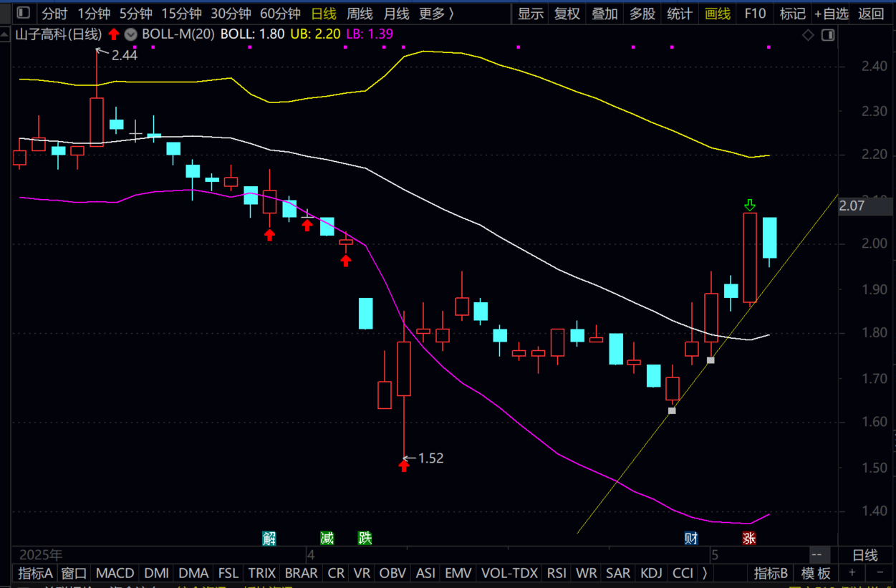The height and width of the screenshot is (588, 896).
Task: Select the 1分钟 period
Action: click(94, 14)
